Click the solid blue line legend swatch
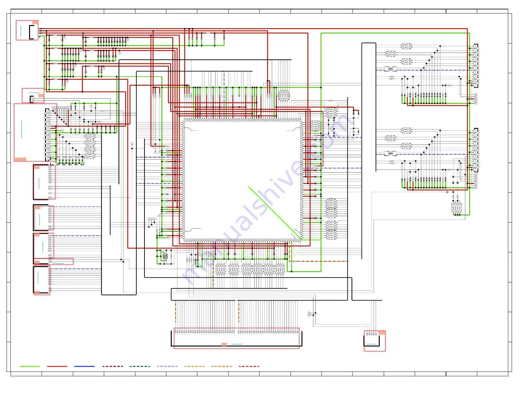The height and width of the screenshot is (395, 532). click(84, 366)
